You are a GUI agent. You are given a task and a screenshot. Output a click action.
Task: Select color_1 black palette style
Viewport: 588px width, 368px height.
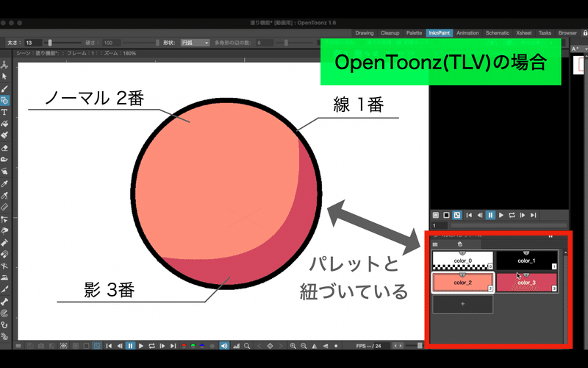[526, 261]
